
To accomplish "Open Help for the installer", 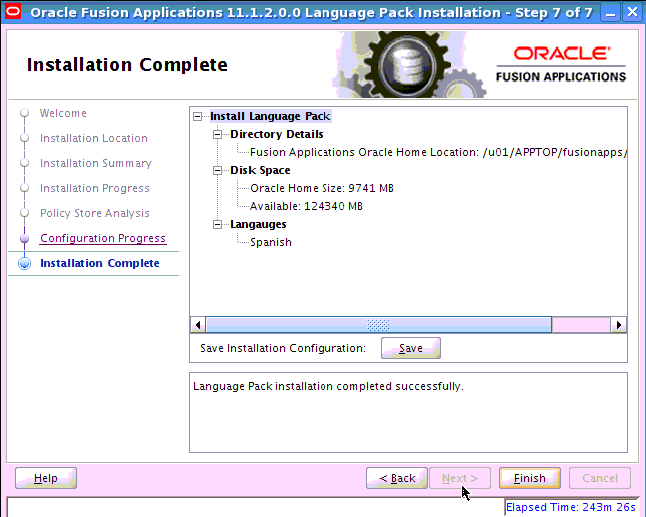I will 46,478.
